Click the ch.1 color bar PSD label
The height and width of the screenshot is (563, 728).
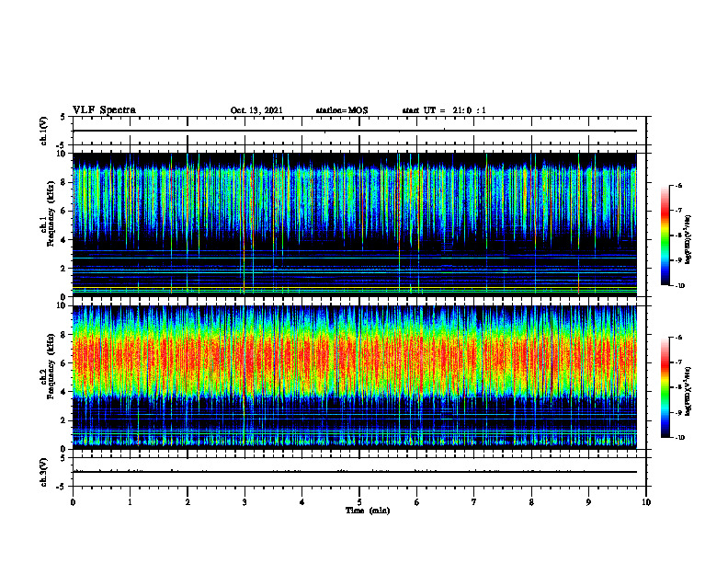[688, 239]
